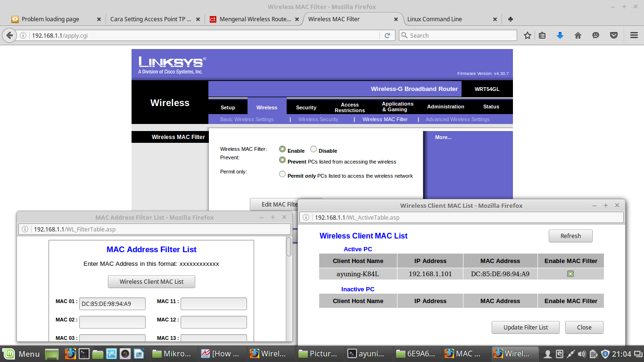This screenshot has width=644, height=362.
Task: Focus the MAC 11 input field
Action: tap(214, 304)
